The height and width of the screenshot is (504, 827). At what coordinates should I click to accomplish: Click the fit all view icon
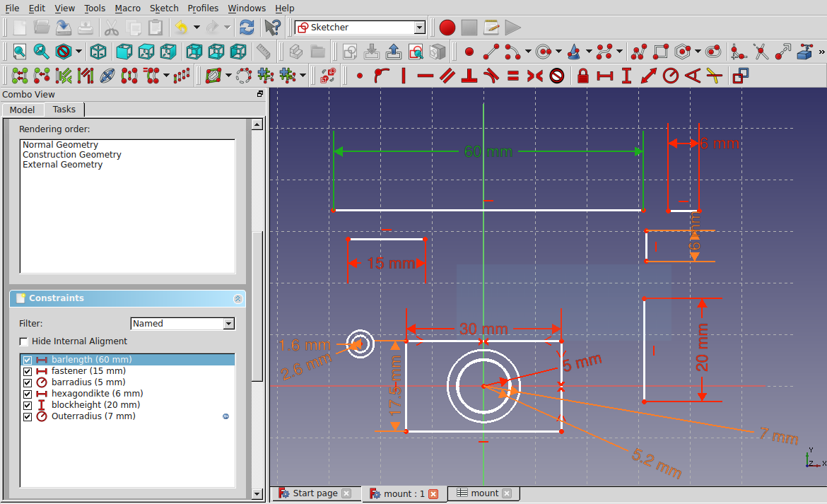tap(19, 51)
